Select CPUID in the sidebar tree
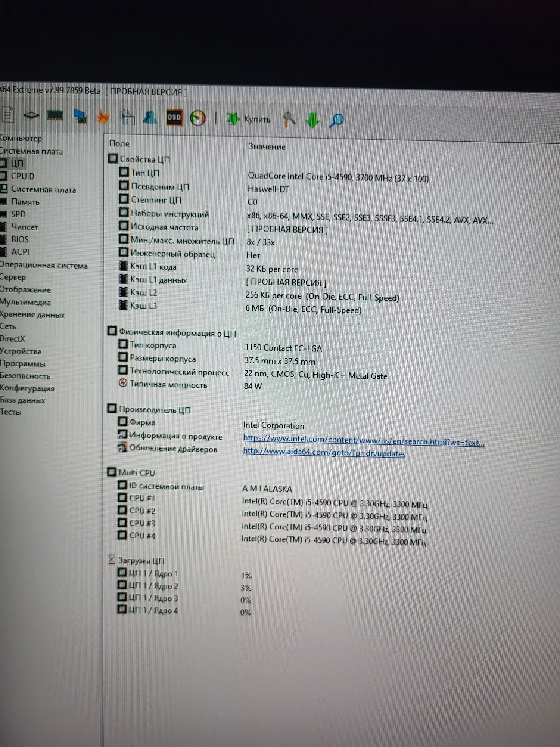The height and width of the screenshot is (747, 560). click(x=23, y=176)
